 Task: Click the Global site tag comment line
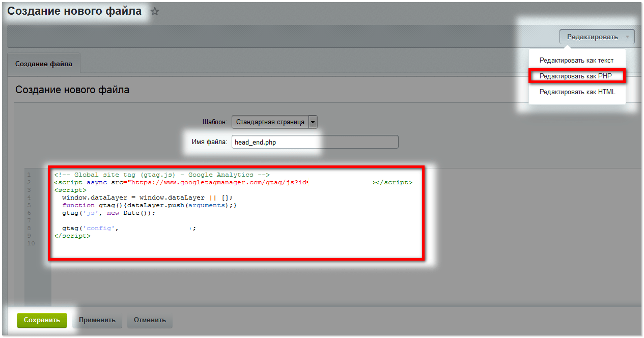[x=162, y=175]
